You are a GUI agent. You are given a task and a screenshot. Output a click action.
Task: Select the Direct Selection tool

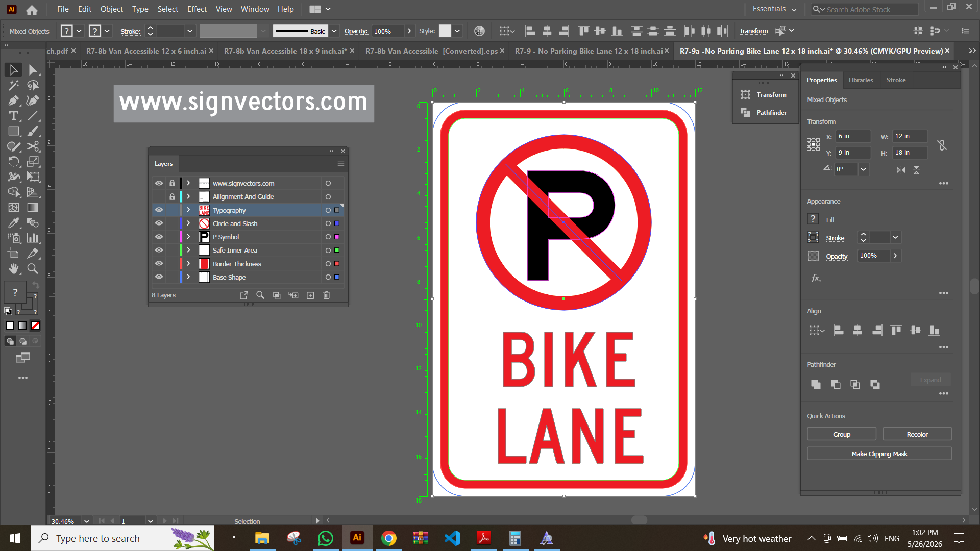pos(33,70)
